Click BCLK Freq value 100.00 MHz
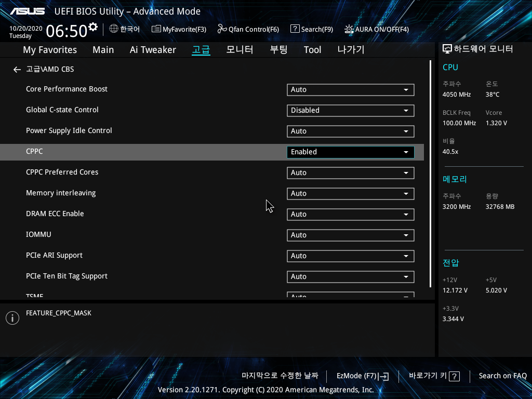This screenshot has width=532, height=399. (459, 123)
